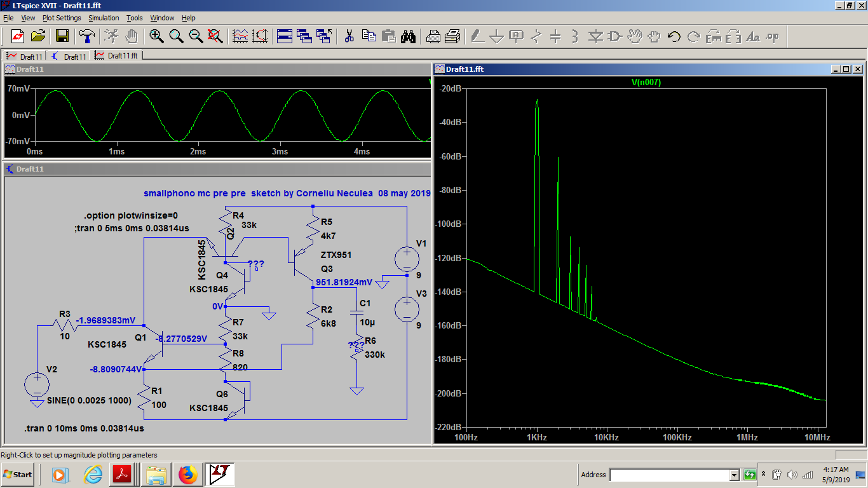The width and height of the screenshot is (868, 488).
Task: Open Internet Explorer from the taskbar
Action: click(x=93, y=475)
